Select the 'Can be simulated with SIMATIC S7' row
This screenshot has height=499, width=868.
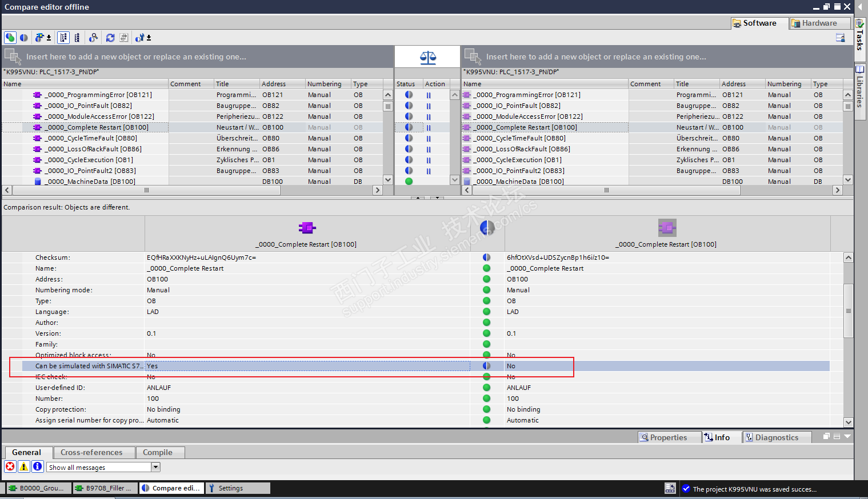click(x=426, y=366)
